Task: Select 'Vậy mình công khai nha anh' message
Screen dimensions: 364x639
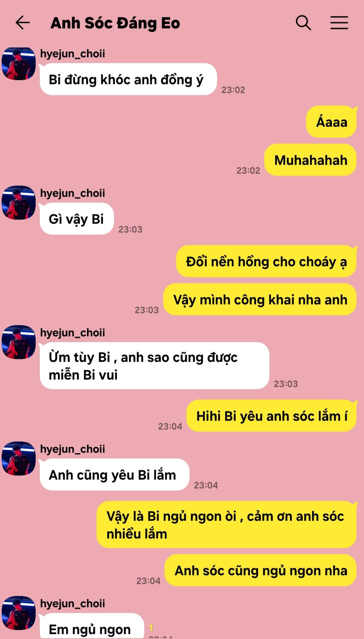Action: point(260,299)
